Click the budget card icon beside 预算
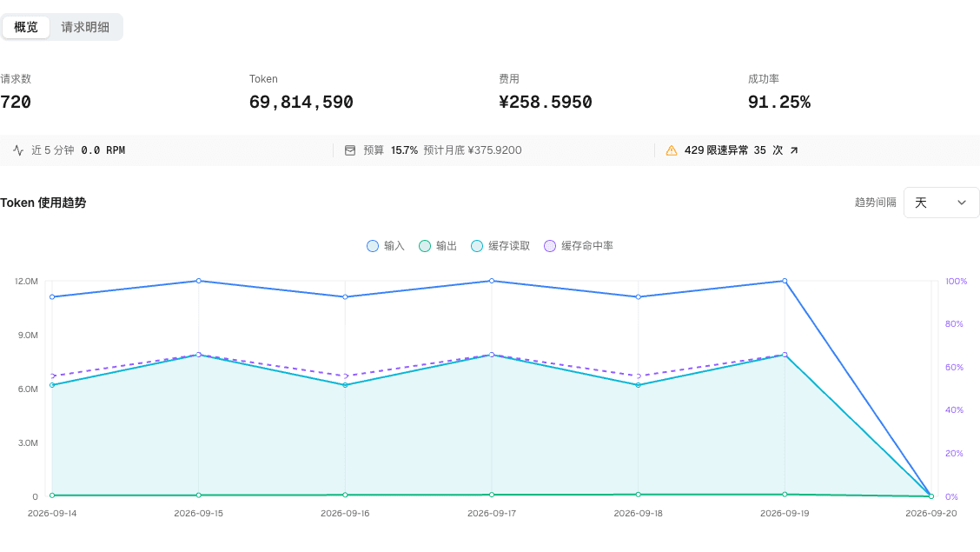The width and height of the screenshot is (980, 552). click(350, 150)
